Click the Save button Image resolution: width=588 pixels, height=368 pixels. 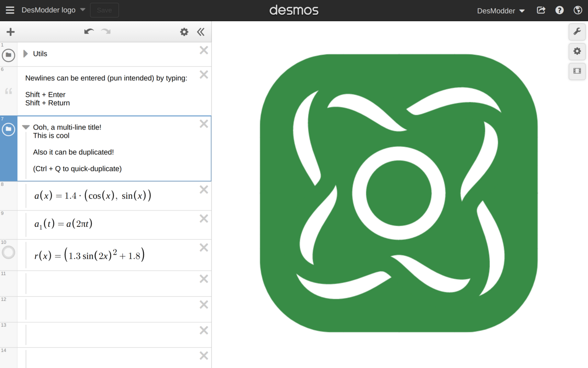click(x=104, y=10)
